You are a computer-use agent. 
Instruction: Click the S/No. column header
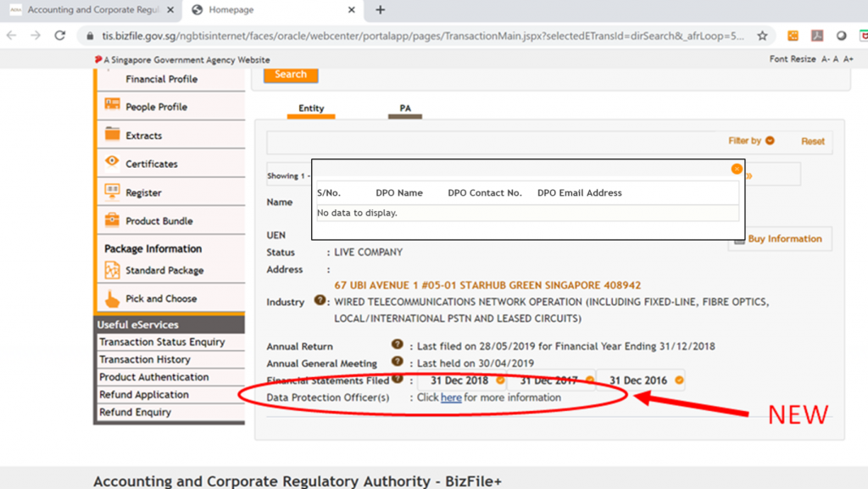[329, 193]
